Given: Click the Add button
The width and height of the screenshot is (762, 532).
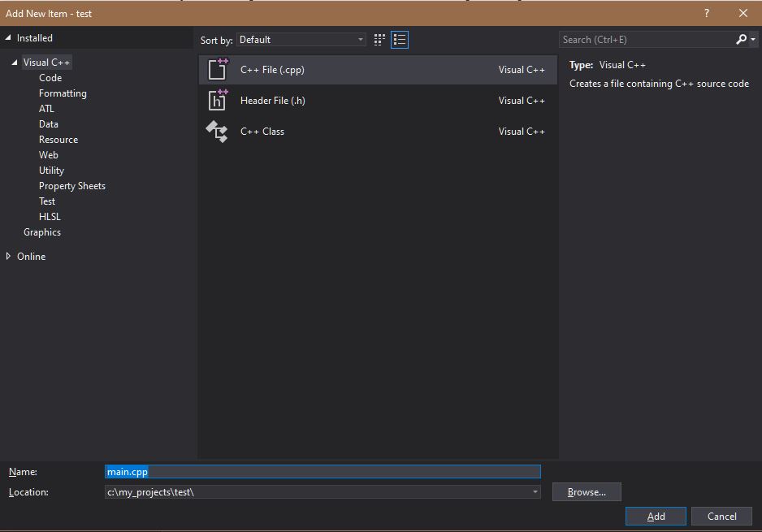Looking at the screenshot, I should click(x=656, y=516).
